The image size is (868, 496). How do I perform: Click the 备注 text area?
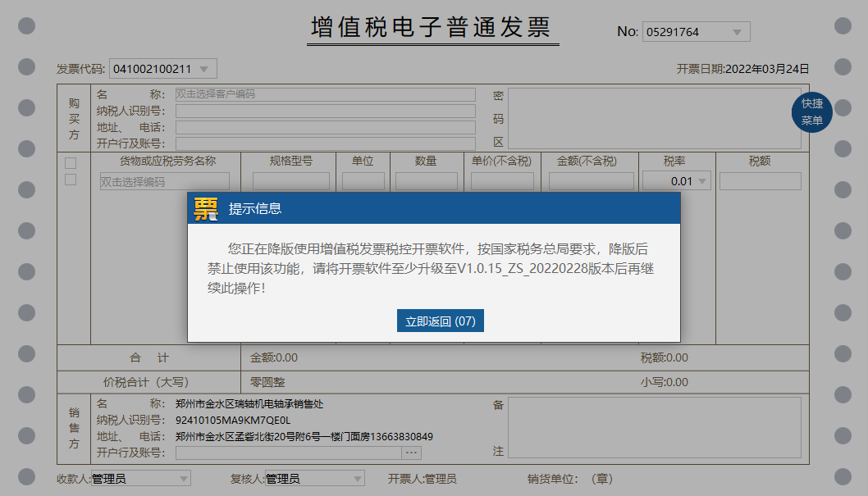(654, 428)
